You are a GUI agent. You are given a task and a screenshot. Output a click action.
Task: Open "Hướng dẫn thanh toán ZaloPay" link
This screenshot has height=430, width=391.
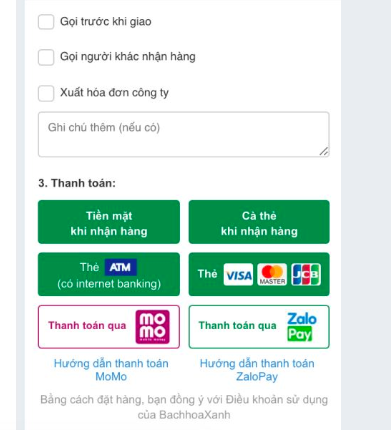click(257, 370)
